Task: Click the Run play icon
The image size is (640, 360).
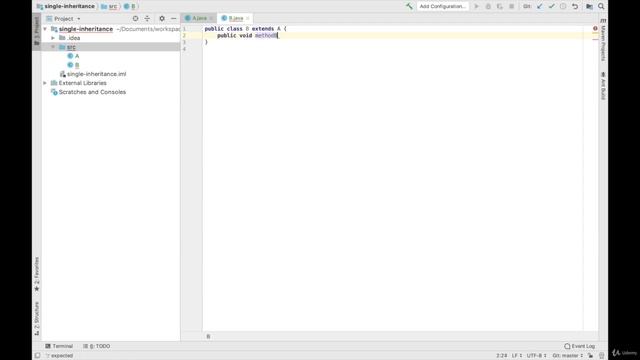Action: [476, 6]
